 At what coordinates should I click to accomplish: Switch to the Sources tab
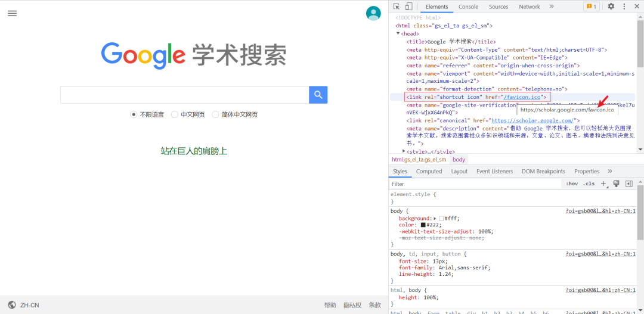pos(499,7)
